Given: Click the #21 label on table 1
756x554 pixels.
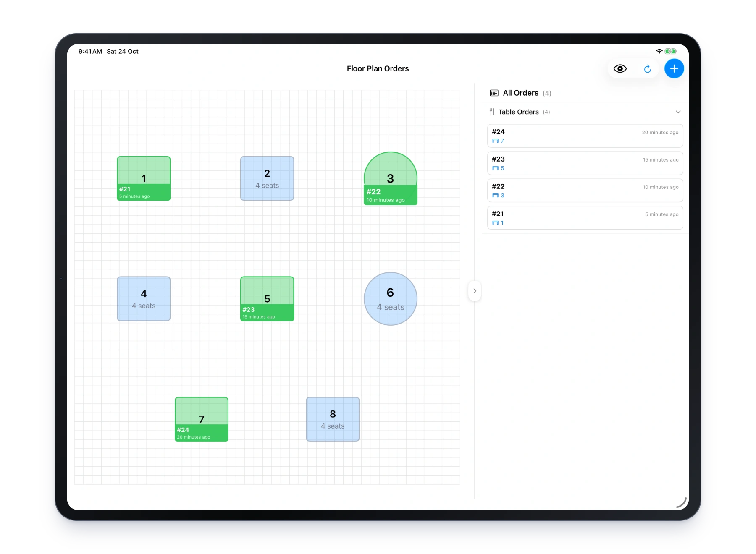Looking at the screenshot, I should (x=125, y=189).
